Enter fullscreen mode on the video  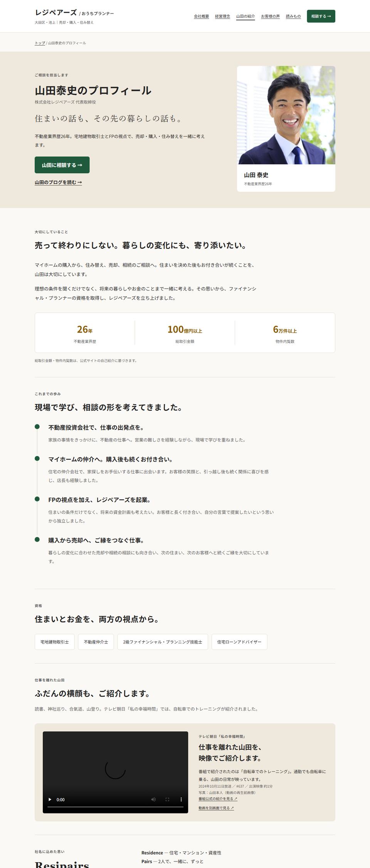[x=167, y=799]
